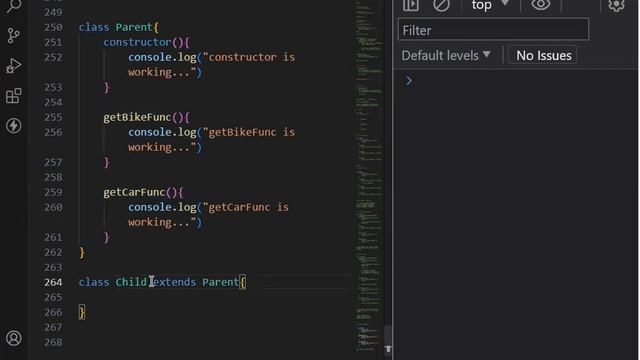Image resolution: width=640 pixels, height=360 pixels.
Task: Click the 'extends' keyword on line 264
Action: [x=174, y=282]
